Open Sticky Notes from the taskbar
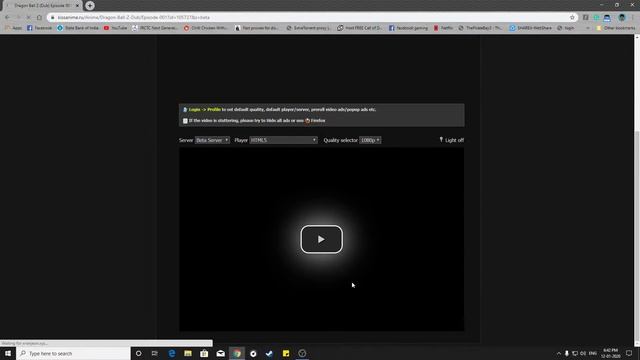 click(x=286, y=353)
